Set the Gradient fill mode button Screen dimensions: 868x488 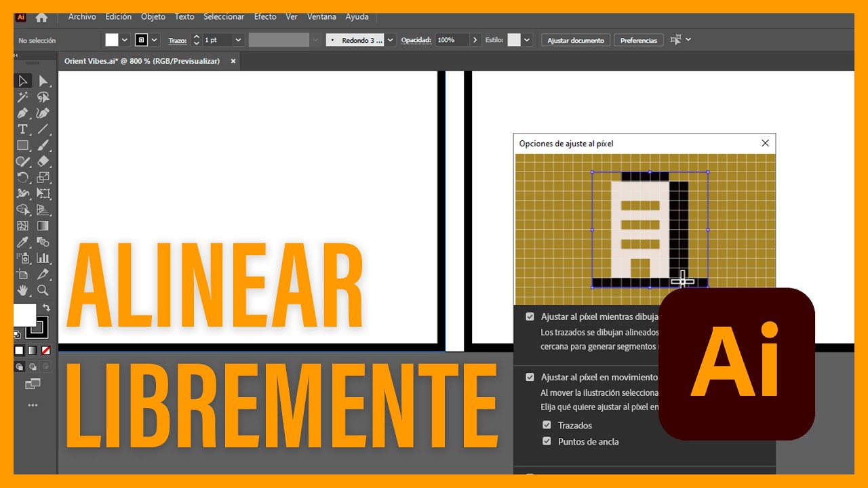[33, 350]
